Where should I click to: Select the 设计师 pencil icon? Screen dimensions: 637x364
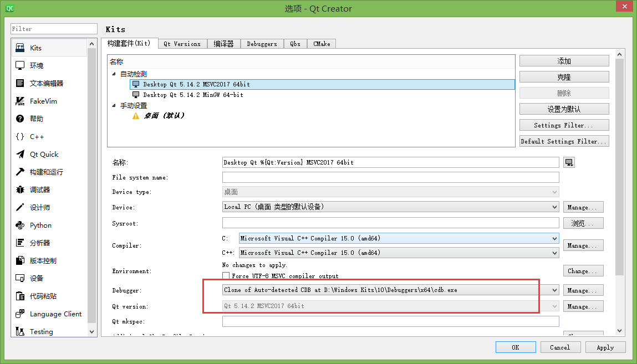[x=20, y=207]
